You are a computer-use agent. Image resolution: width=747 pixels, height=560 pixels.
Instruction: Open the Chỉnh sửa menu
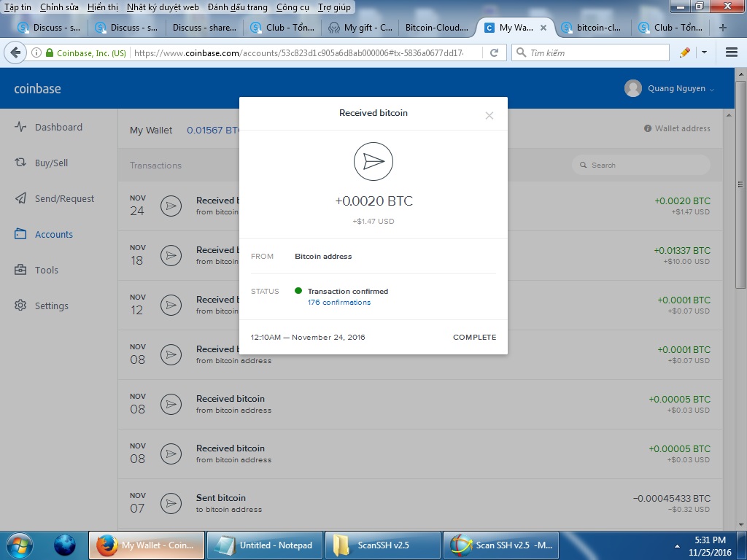point(59,7)
